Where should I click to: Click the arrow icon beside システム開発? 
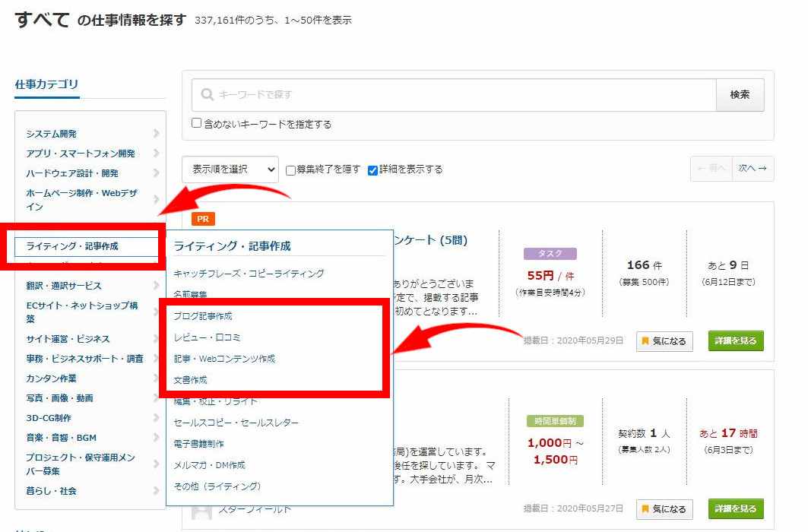pyautogui.click(x=157, y=133)
